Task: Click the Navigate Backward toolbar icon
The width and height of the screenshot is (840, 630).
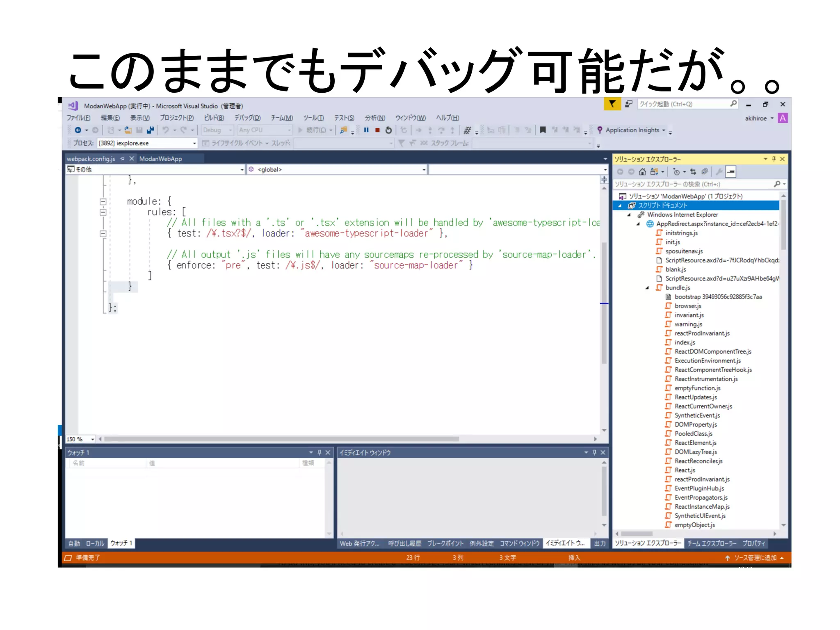Action: 78,130
